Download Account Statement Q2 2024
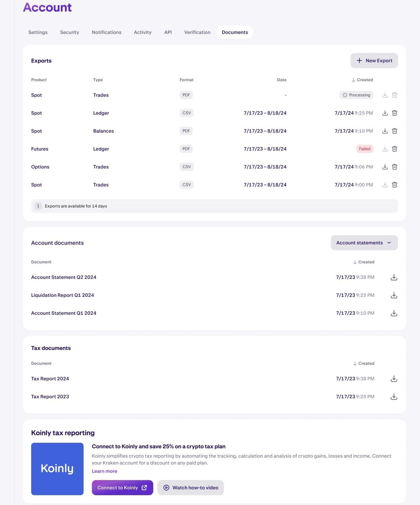 394,277
